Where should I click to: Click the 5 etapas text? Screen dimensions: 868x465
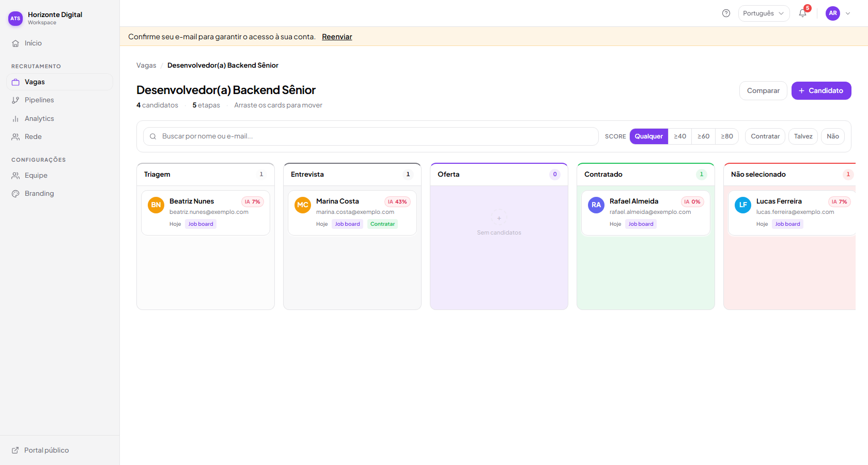[206, 105]
